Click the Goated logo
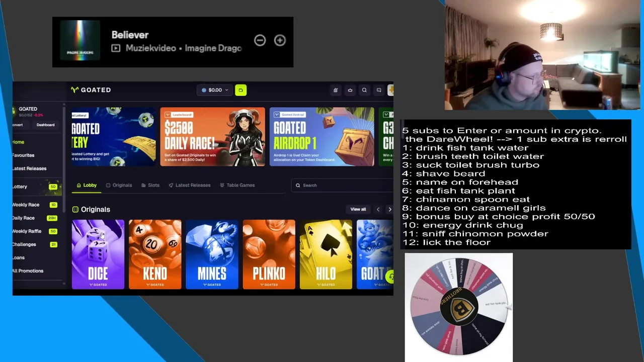Image resolution: width=644 pixels, height=362 pixels. [x=91, y=90]
